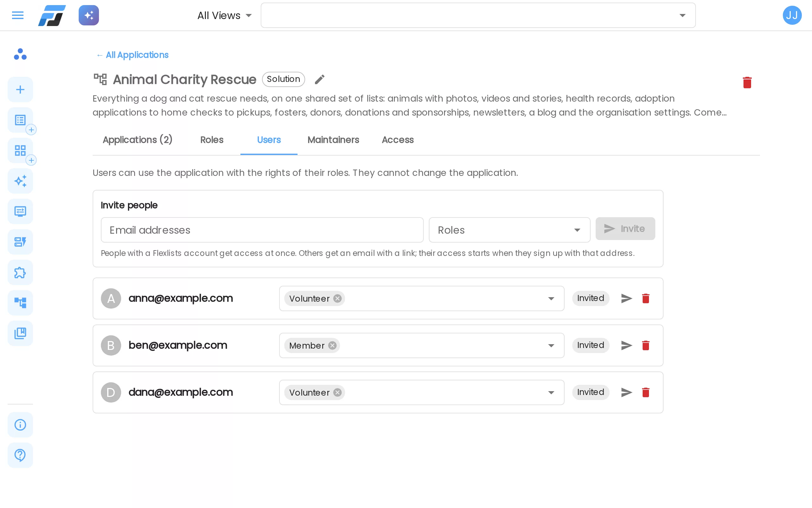
Task: Open the hamburger main menu
Action: tap(18, 16)
